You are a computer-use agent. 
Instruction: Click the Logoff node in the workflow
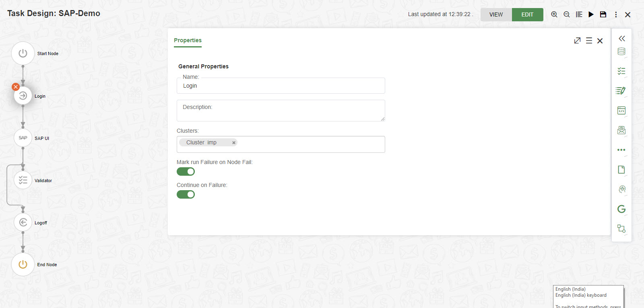click(x=23, y=222)
